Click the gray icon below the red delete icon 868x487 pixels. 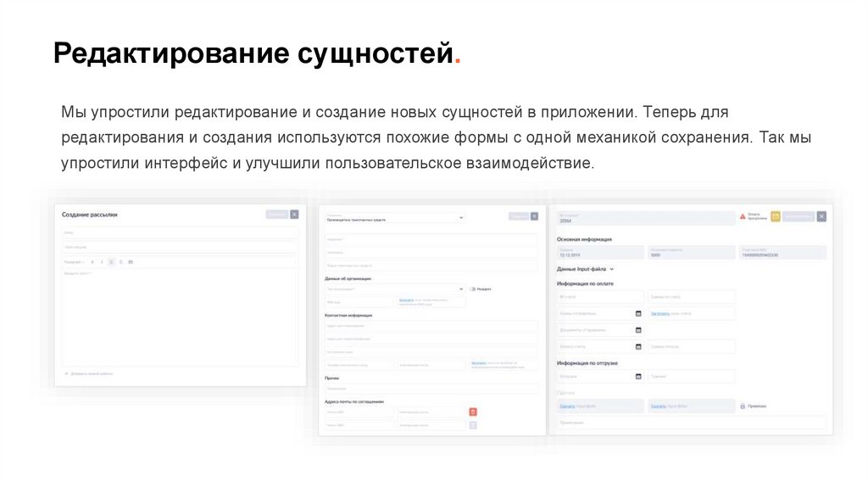click(473, 425)
